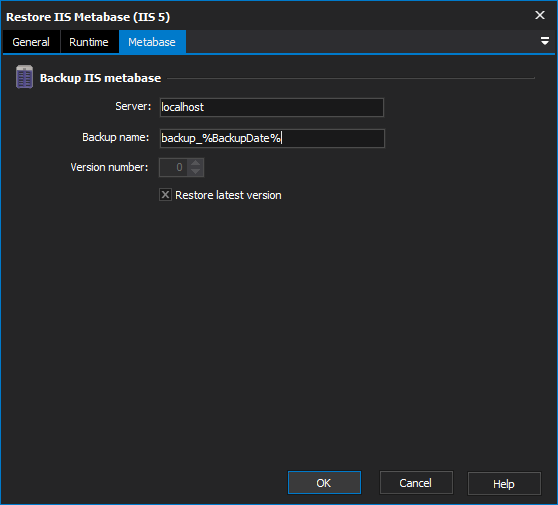The width and height of the screenshot is (558, 505).
Task: Close the Restore IIS Metabase dialog
Action: tap(540, 15)
